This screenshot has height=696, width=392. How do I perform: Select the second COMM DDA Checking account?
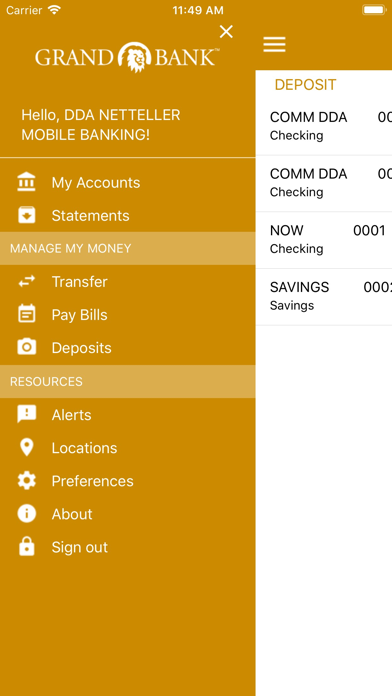pyautogui.click(x=324, y=183)
